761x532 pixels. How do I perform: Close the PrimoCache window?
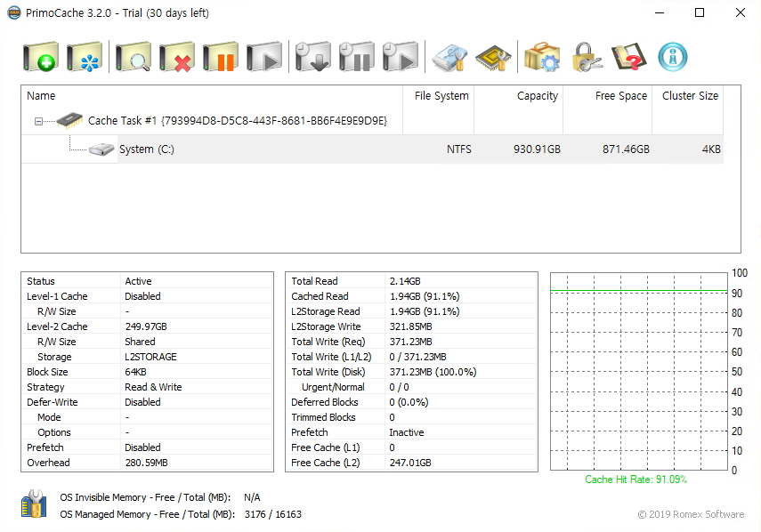tap(741, 12)
